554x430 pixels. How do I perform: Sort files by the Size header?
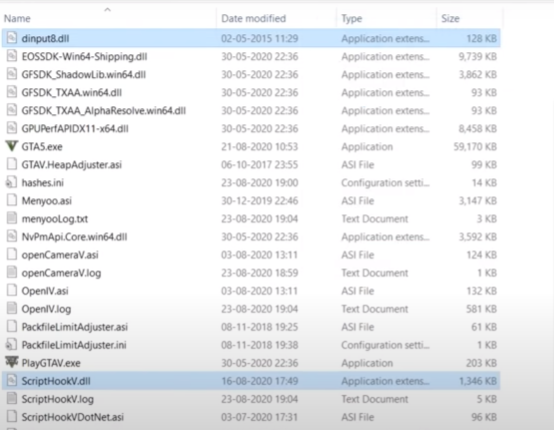click(450, 18)
